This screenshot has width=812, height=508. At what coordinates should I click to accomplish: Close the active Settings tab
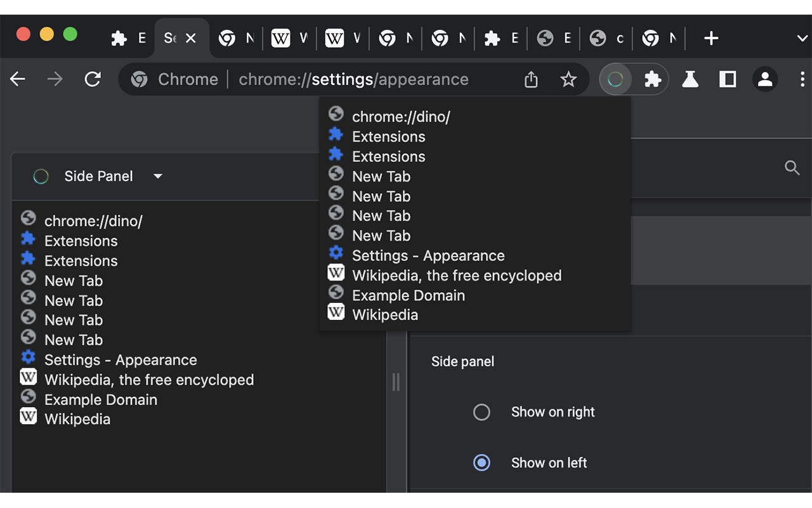click(190, 39)
